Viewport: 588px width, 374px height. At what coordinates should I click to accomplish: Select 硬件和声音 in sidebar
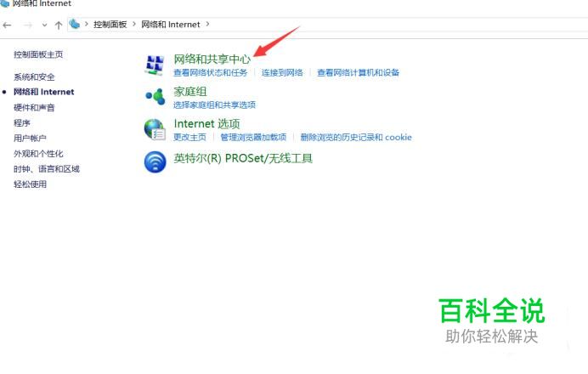(x=34, y=108)
